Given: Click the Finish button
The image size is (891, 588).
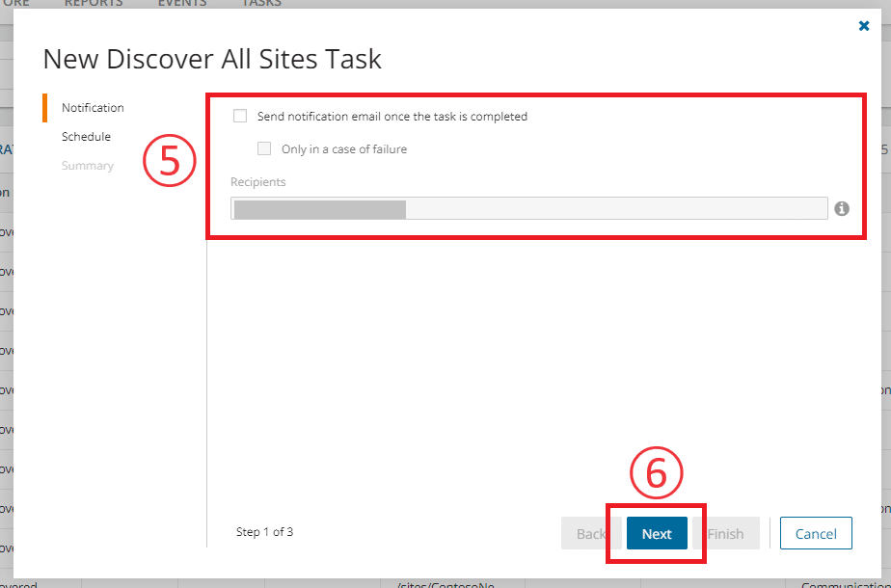Looking at the screenshot, I should click(x=725, y=533).
